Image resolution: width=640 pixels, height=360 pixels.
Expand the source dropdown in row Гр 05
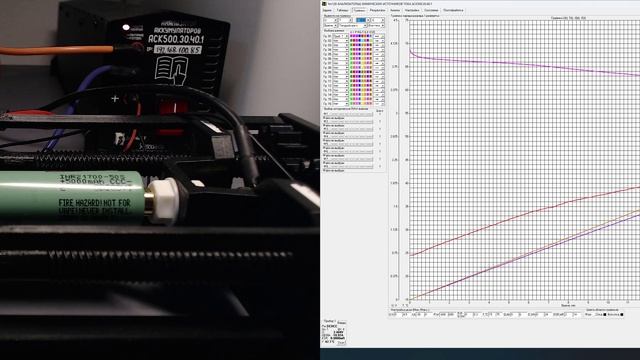click(340, 54)
